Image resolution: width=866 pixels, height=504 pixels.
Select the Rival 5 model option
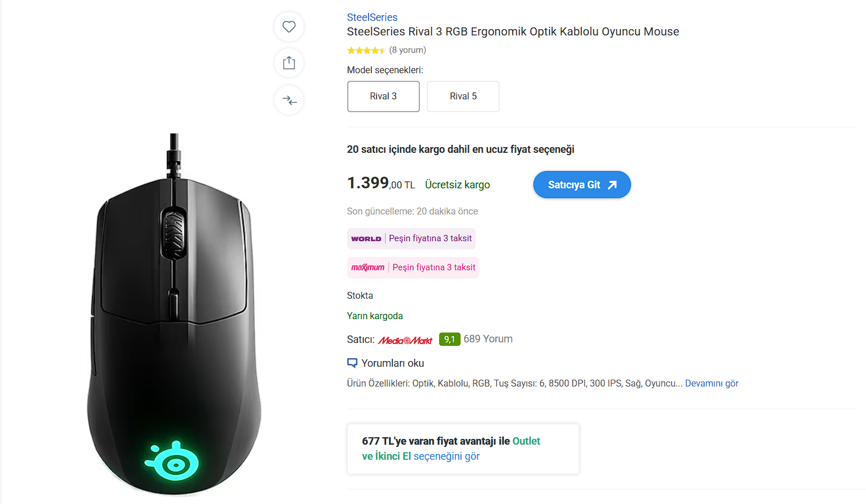pyautogui.click(x=463, y=96)
